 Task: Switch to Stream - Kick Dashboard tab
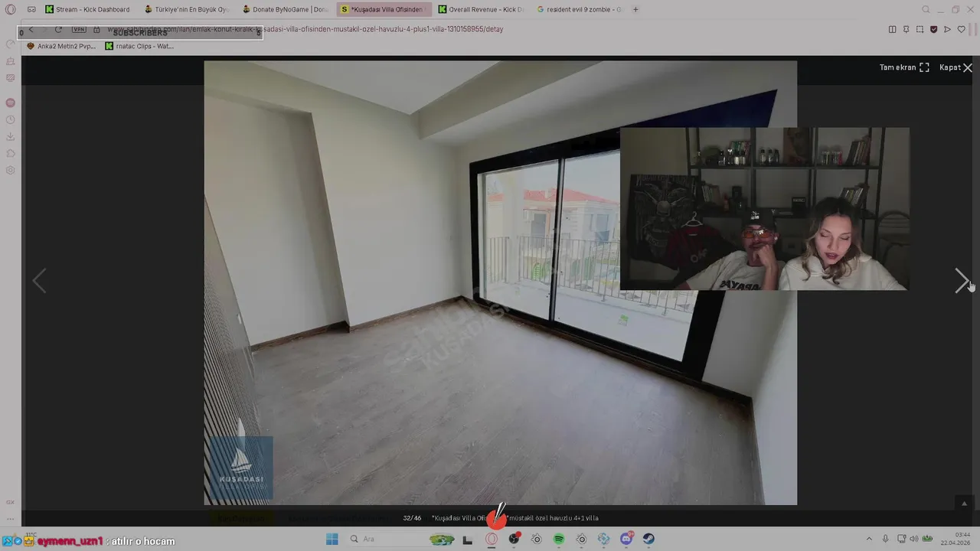click(x=87, y=9)
